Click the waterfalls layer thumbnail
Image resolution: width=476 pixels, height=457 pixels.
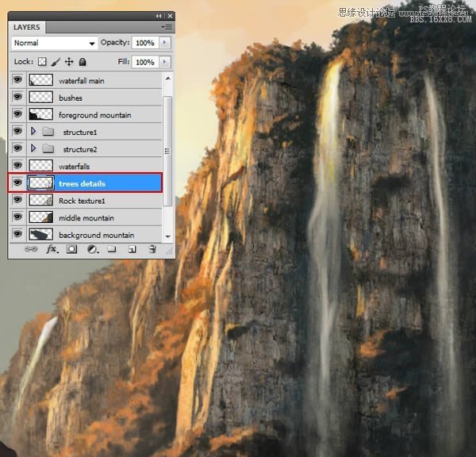click(41, 166)
